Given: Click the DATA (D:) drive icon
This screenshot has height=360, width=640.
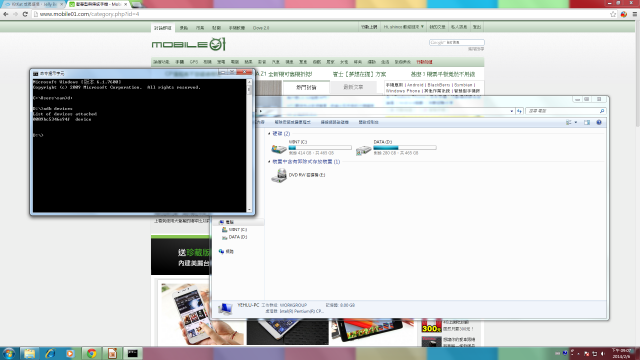Looking at the screenshot, I should tap(363, 149).
